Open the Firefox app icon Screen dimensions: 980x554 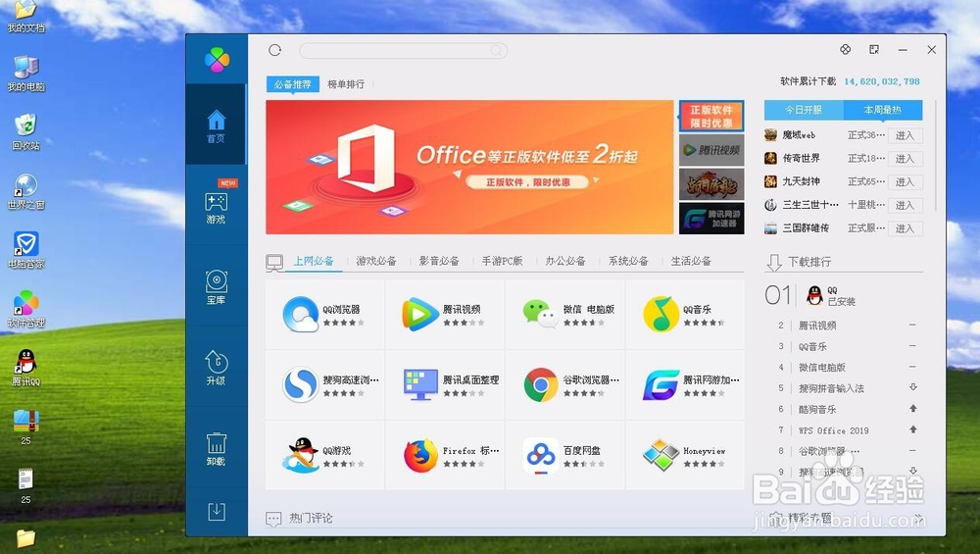pyautogui.click(x=420, y=455)
